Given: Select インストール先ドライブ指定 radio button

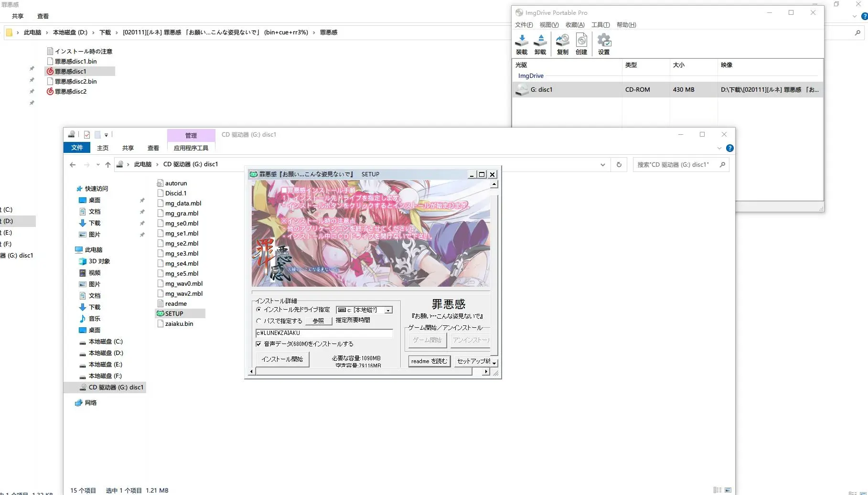Looking at the screenshot, I should (258, 310).
